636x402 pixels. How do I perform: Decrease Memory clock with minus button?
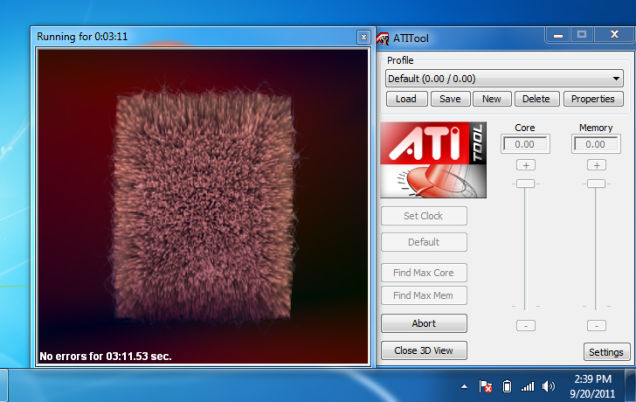[596, 326]
